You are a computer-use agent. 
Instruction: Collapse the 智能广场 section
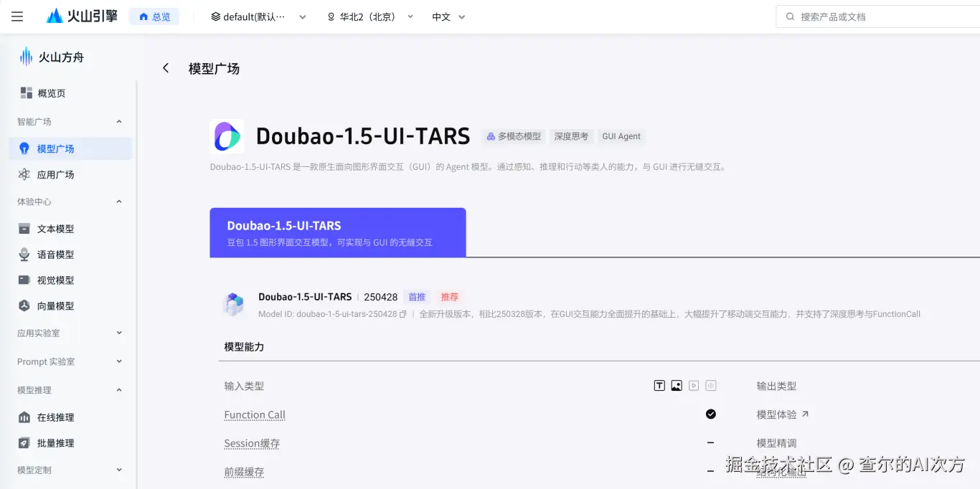(x=119, y=122)
